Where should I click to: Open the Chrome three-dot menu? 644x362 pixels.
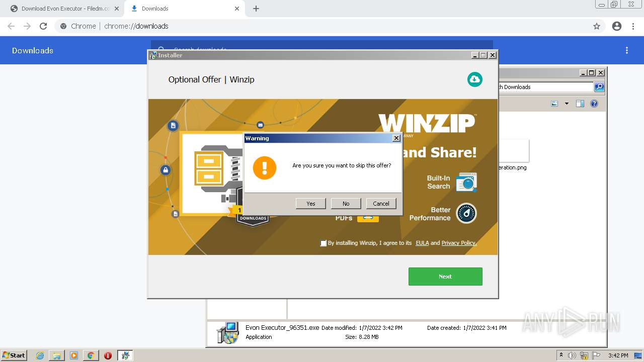point(633,26)
